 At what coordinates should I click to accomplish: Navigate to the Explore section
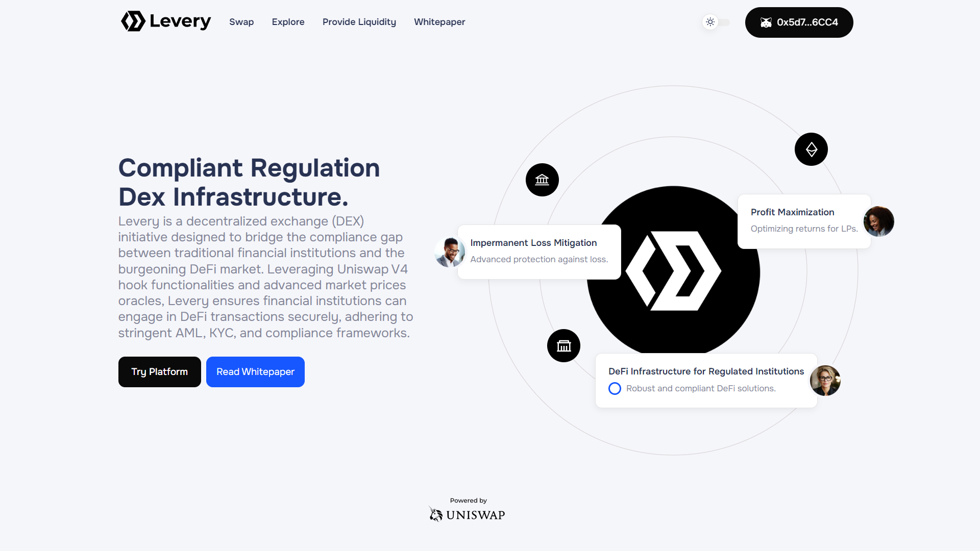288,22
